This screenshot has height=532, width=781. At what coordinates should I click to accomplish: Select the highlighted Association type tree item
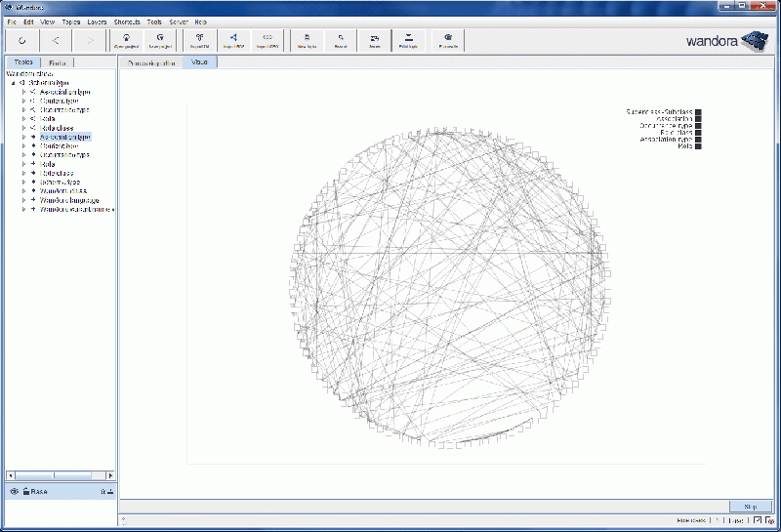pyautogui.click(x=65, y=137)
